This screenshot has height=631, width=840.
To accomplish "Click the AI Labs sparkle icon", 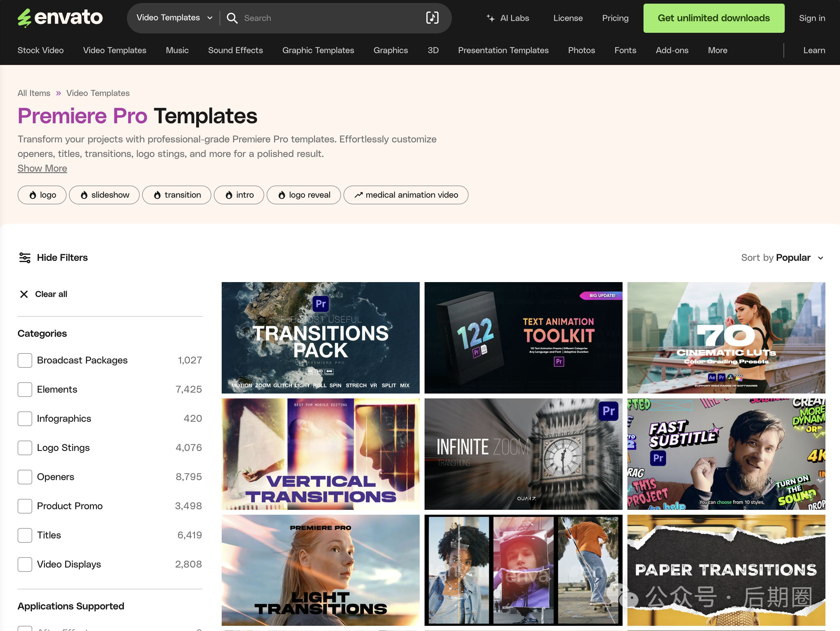I will 490,18.
